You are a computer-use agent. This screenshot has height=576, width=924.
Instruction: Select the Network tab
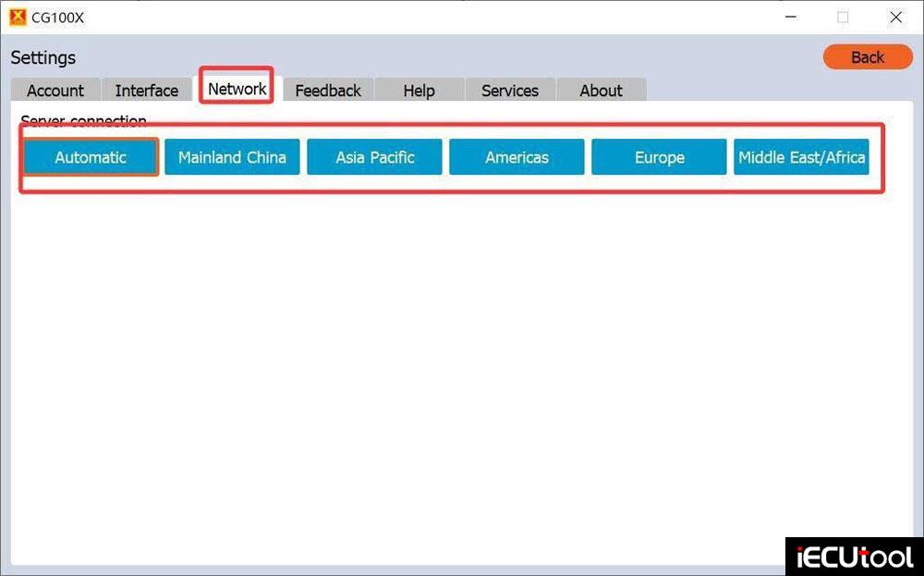point(236,88)
